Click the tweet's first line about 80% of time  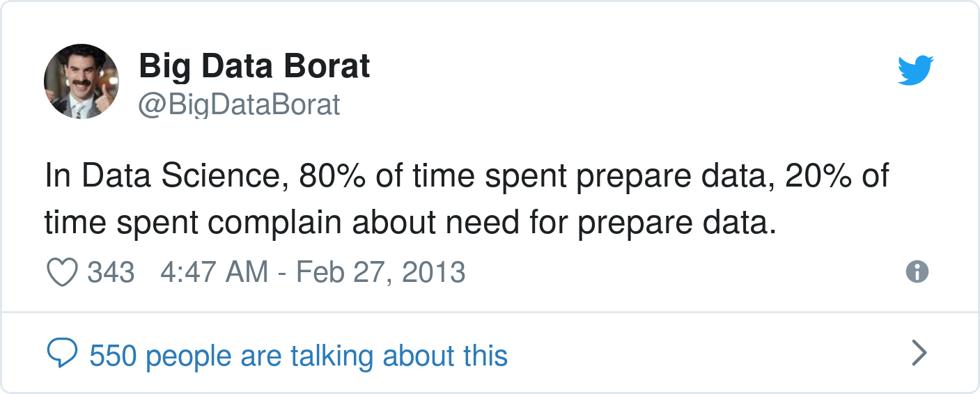click(x=467, y=177)
